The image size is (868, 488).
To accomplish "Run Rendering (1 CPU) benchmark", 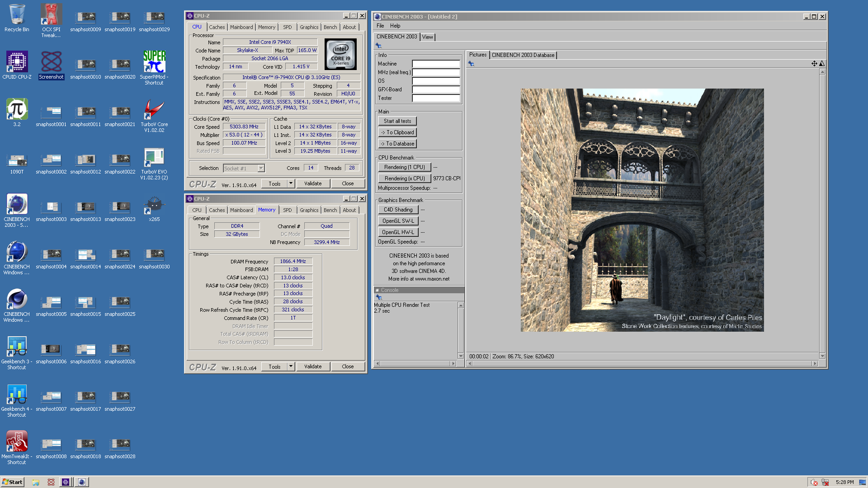I will tap(404, 167).
